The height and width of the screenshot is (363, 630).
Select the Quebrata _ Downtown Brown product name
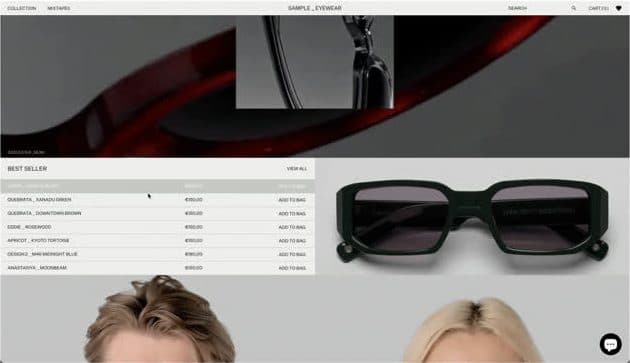pyautogui.click(x=44, y=213)
